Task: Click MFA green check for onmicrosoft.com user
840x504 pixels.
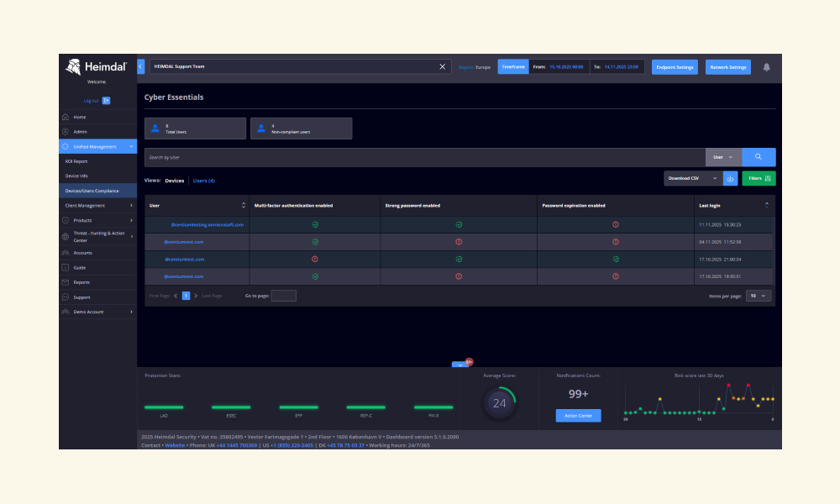Action: (315, 224)
